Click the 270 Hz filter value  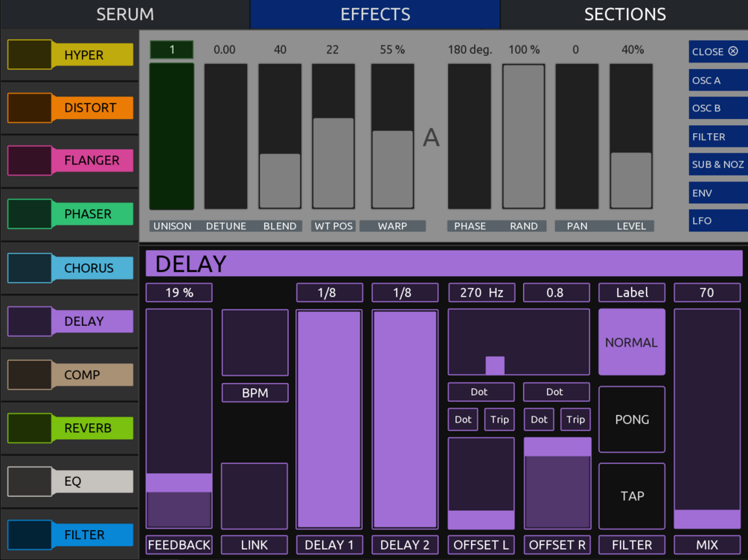[482, 292]
